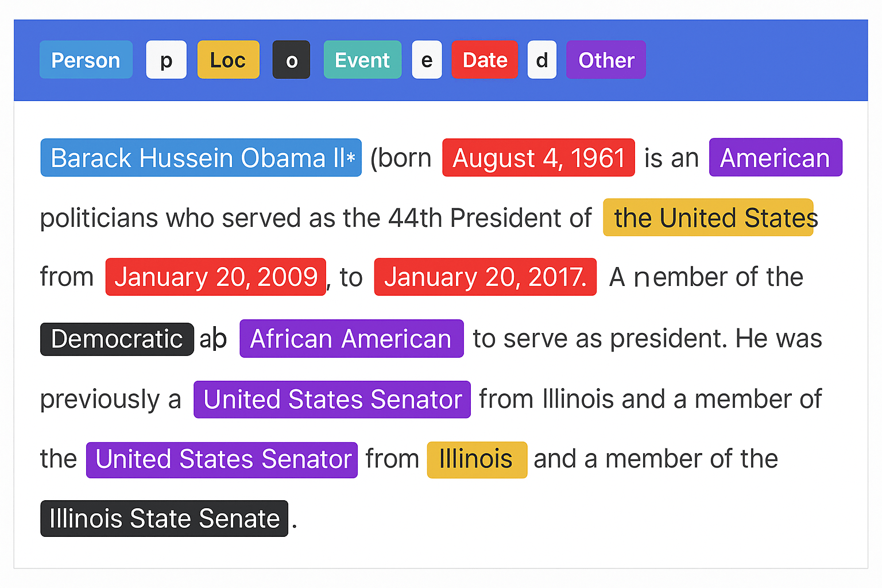Image resolution: width=882 pixels, height=588 pixels.
Task: Click the 'd' shortcut key badge
Action: pos(541,60)
